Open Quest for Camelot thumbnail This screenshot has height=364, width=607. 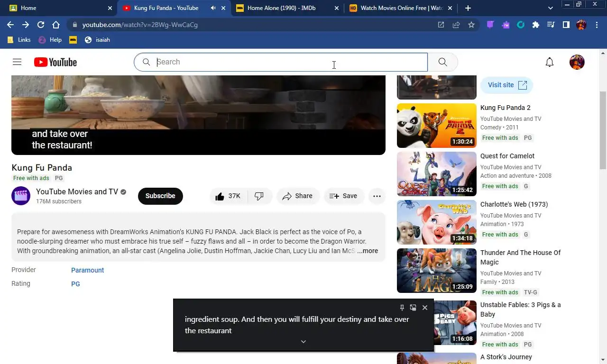pos(436,174)
